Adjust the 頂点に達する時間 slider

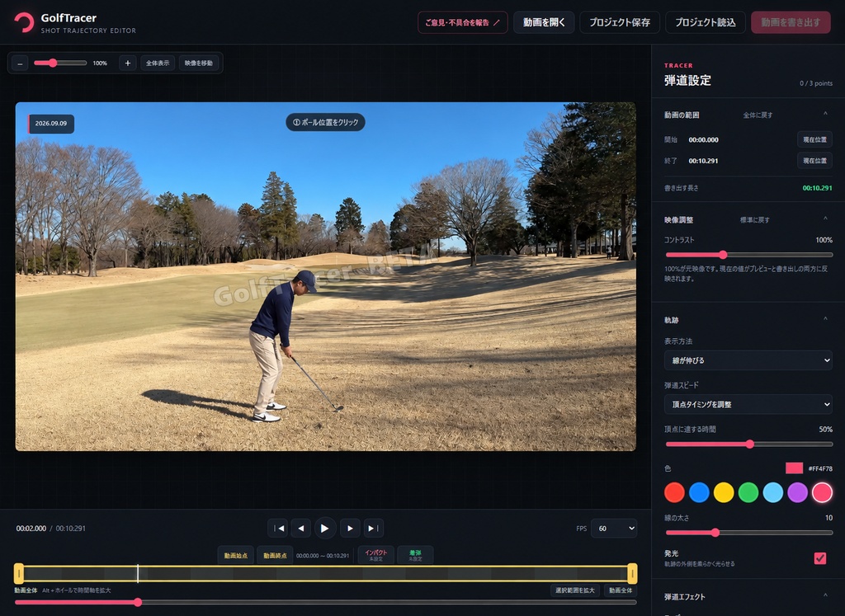(749, 444)
